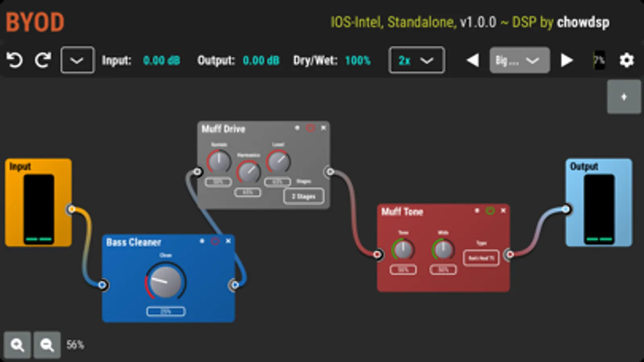The image size is (644, 362).
Task: Click the Bass Cleaner input port
Action: click(102, 285)
